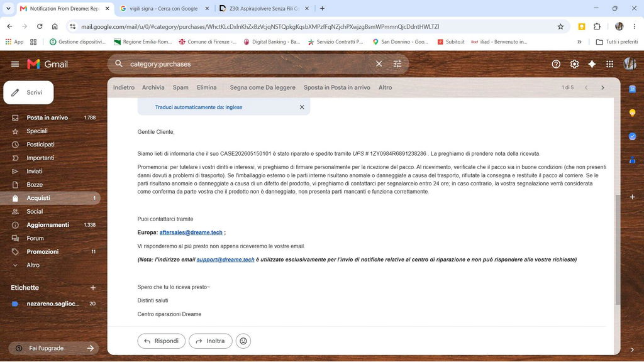Open the Calendar side panel icon
The width and height of the screenshot is (644, 362).
coord(632,89)
